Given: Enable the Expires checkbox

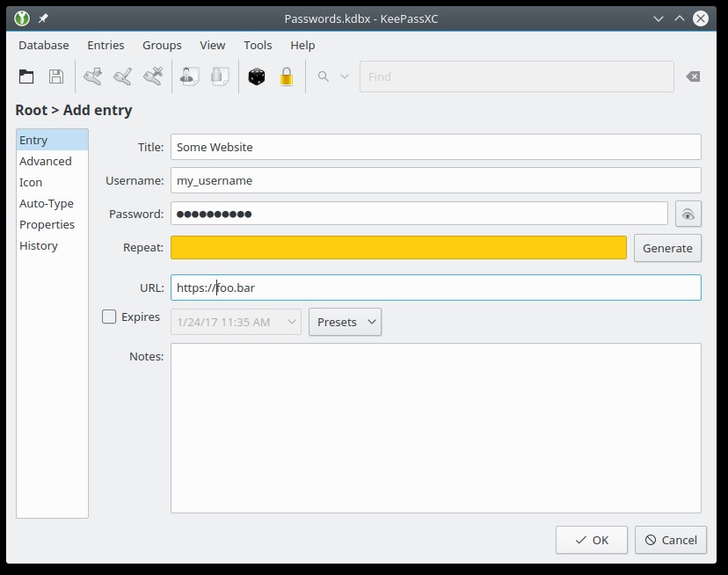Looking at the screenshot, I should 109,317.
